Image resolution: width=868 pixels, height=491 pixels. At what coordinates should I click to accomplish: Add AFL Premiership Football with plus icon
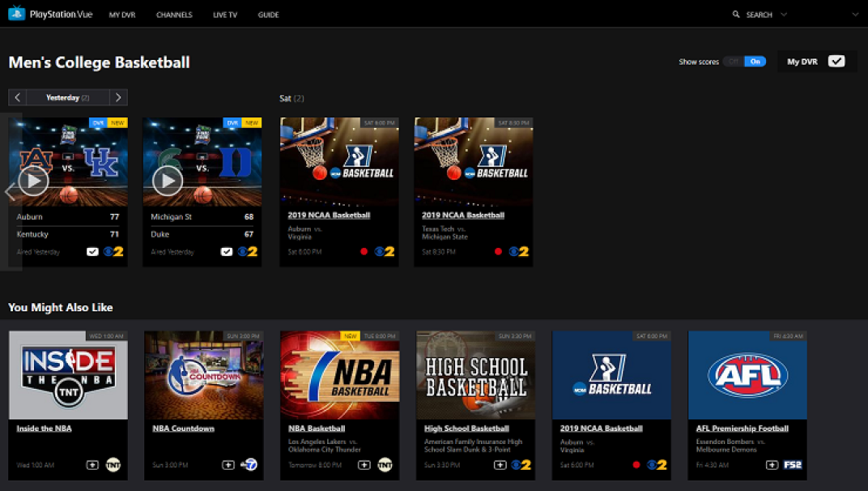(x=772, y=465)
